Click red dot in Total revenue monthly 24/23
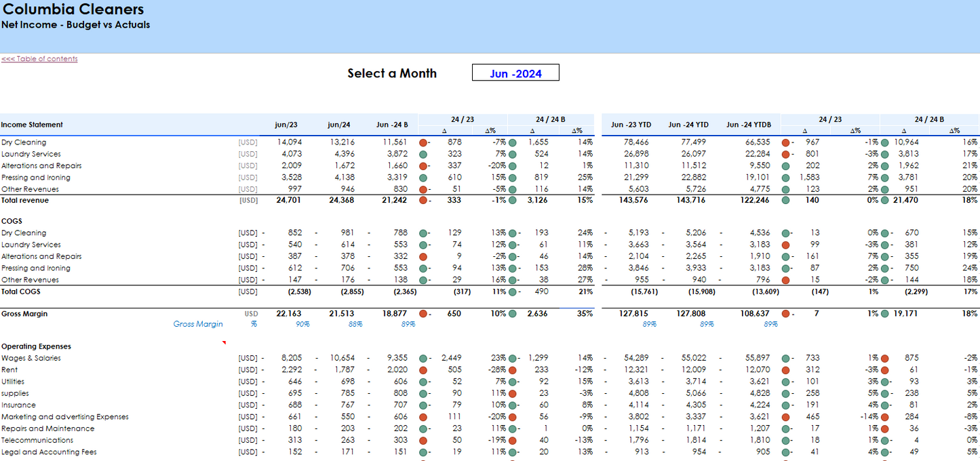The height and width of the screenshot is (461, 980). [x=423, y=201]
